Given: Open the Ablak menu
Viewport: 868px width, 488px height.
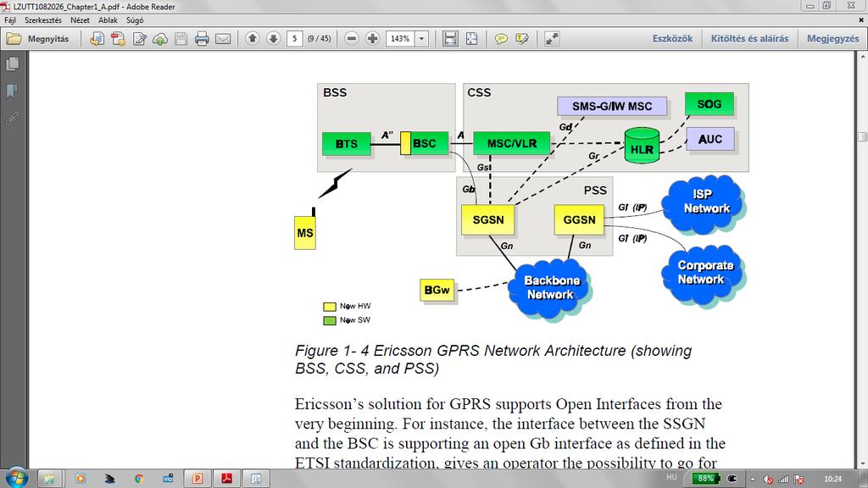Looking at the screenshot, I should [108, 20].
